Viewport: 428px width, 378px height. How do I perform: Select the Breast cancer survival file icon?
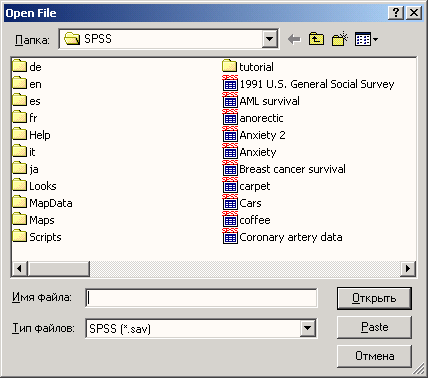click(230, 168)
